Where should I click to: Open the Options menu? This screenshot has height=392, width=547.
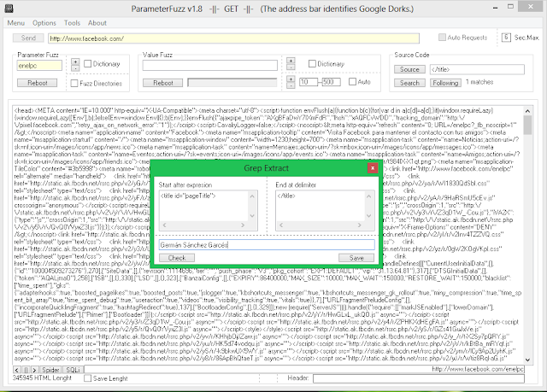pos(44,23)
